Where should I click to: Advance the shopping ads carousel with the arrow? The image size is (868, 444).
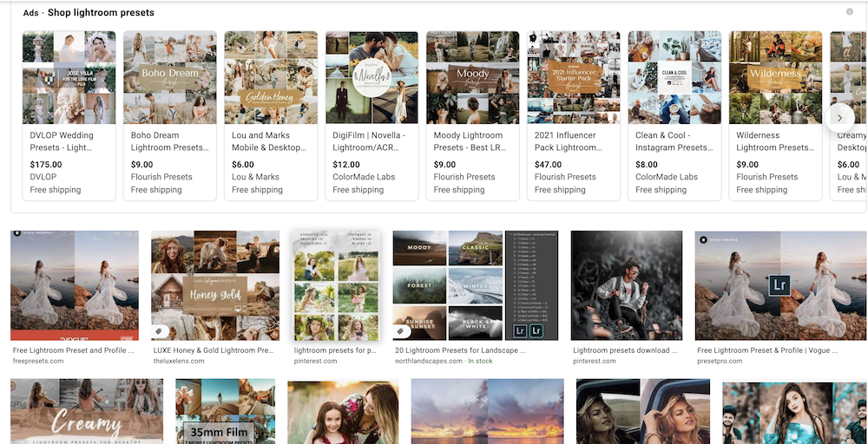(x=839, y=118)
